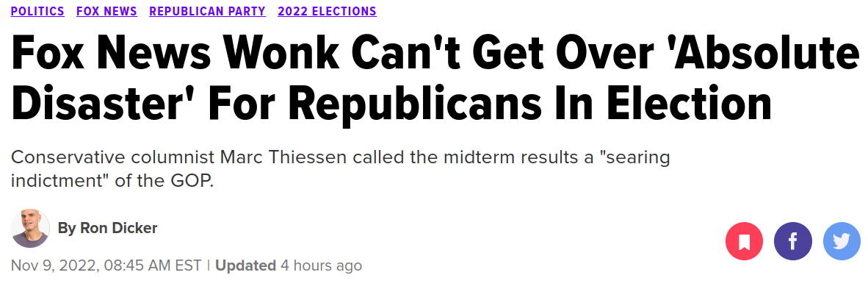Save article with the red bookmark icon

point(744,241)
